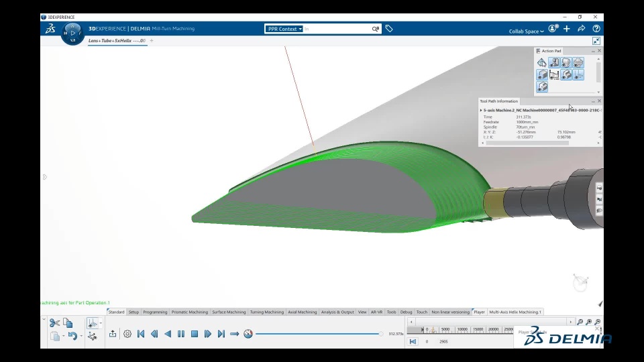This screenshot has height=362, width=644.
Task: Open the tag icon next to search
Action: [x=389, y=29]
